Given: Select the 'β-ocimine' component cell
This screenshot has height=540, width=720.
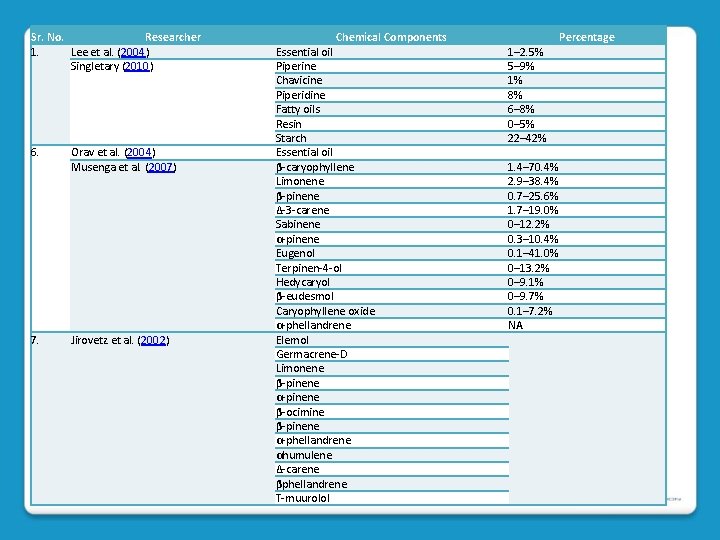Looking at the screenshot, I should 392,412.
